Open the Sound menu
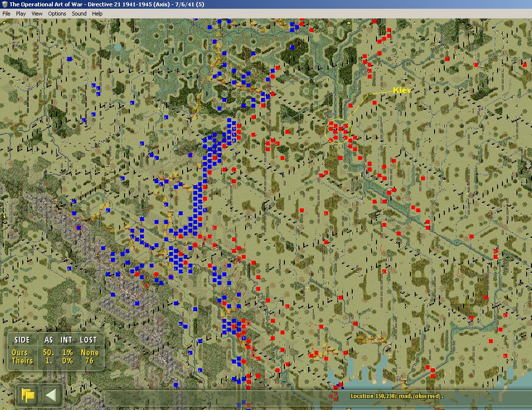This screenshot has height=410, width=532. [79, 14]
